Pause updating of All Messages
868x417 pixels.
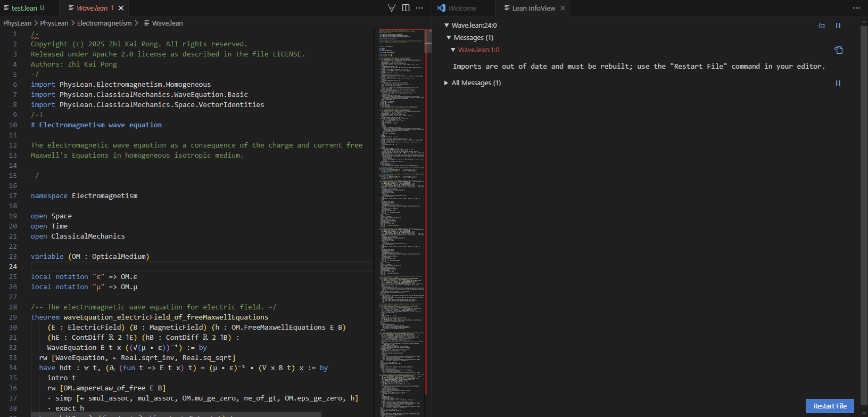[x=838, y=83]
